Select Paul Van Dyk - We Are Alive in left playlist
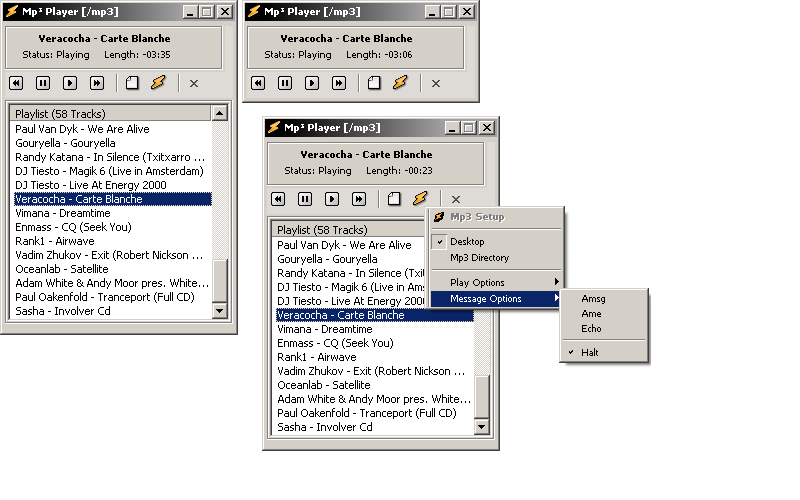800x500 pixels. point(113,129)
